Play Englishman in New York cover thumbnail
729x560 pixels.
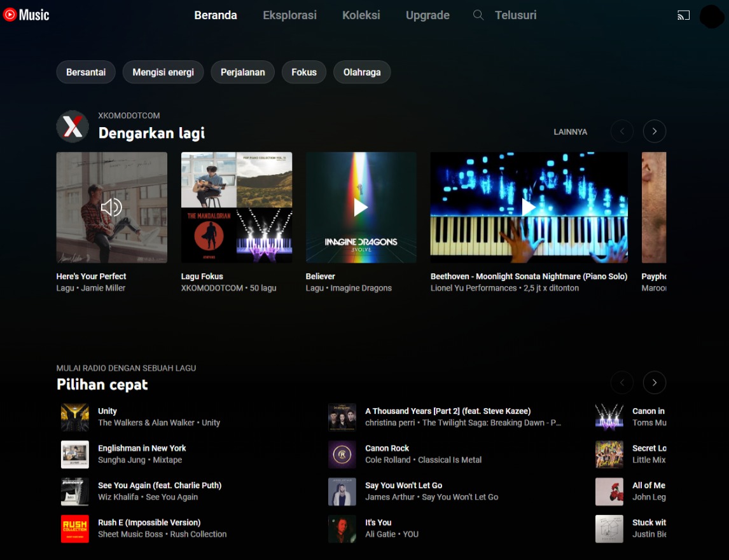(x=75, y=454)
